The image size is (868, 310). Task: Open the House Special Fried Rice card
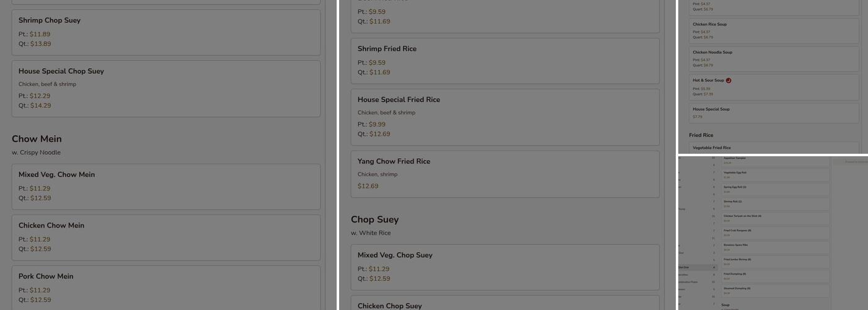pyautogui.click(x=505, y=117)
